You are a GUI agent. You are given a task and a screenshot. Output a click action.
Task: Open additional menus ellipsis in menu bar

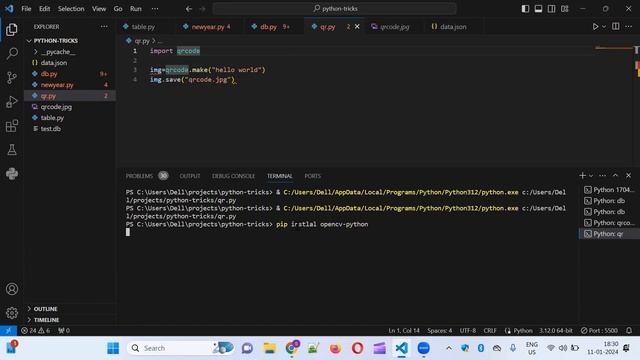(155, 9)
